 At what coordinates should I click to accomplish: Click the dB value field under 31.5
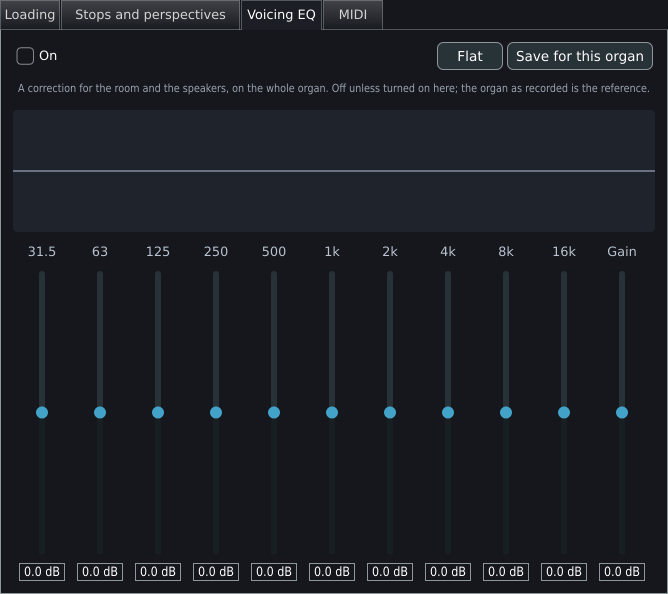click(x=42, y=572)
